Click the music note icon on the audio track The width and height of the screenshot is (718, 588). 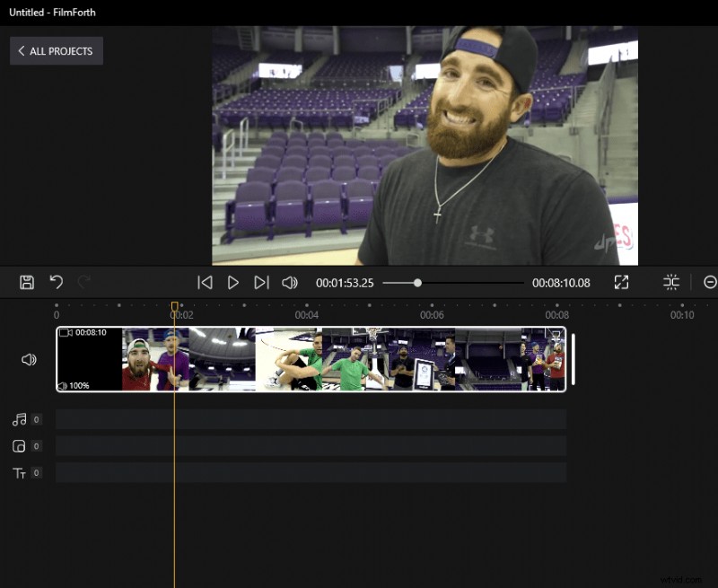(x=22, y=418)
